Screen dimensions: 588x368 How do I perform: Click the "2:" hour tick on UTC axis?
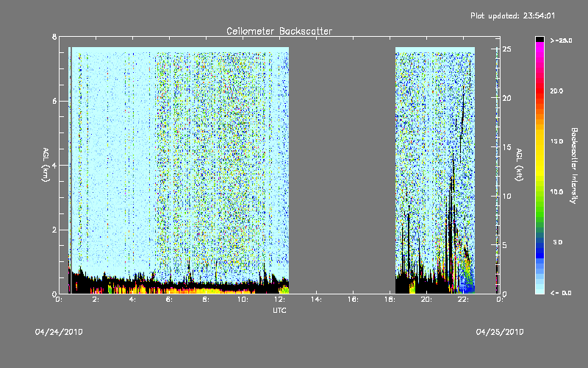[96, 300]
